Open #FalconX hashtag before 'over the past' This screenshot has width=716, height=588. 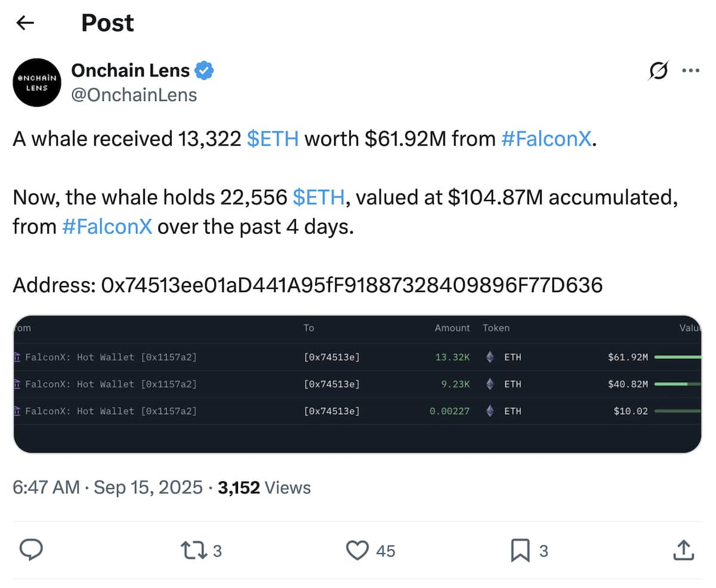coord(107,227)
